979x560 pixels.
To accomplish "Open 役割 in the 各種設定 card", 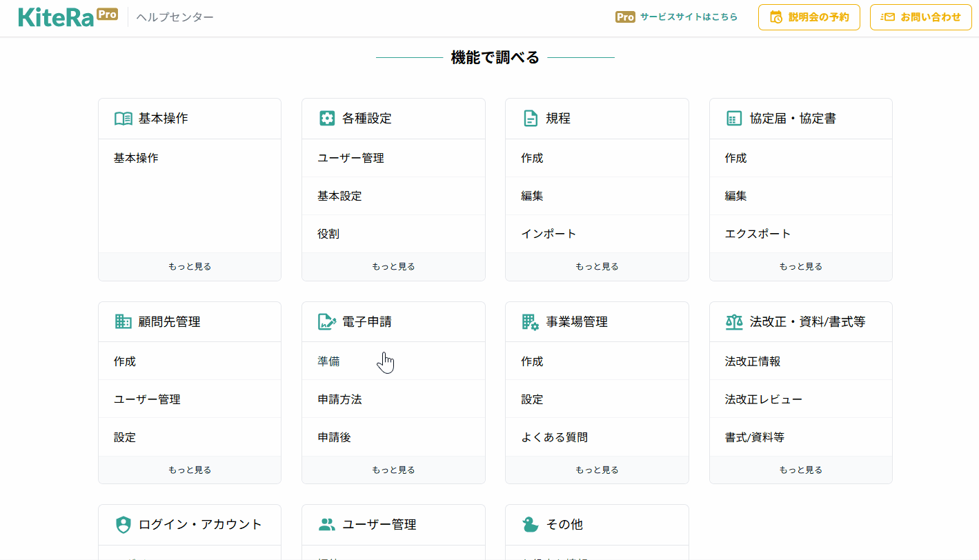I will 328,234.
